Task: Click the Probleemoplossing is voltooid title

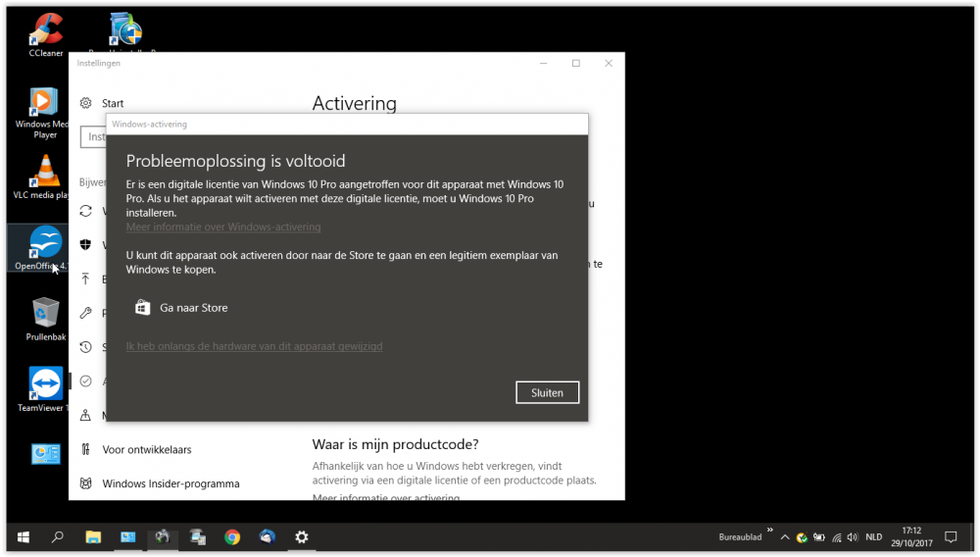Action: pos(235,161)
